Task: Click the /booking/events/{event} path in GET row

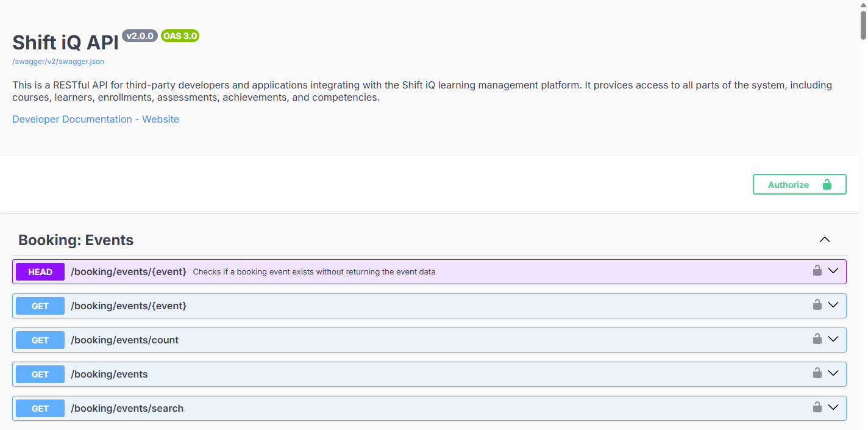Action: click(129, 306)
